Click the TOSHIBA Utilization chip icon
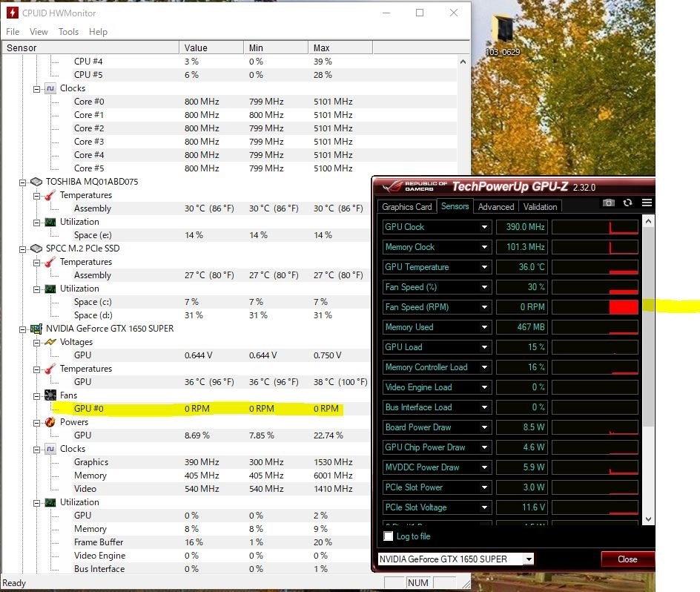The image size is (700, 592). (50, 222)
